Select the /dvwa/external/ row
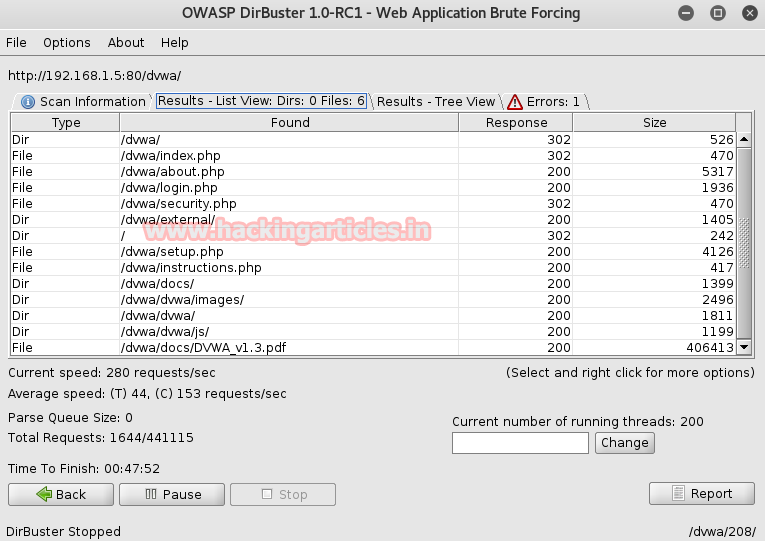765x541 pixels. (373, 220)
